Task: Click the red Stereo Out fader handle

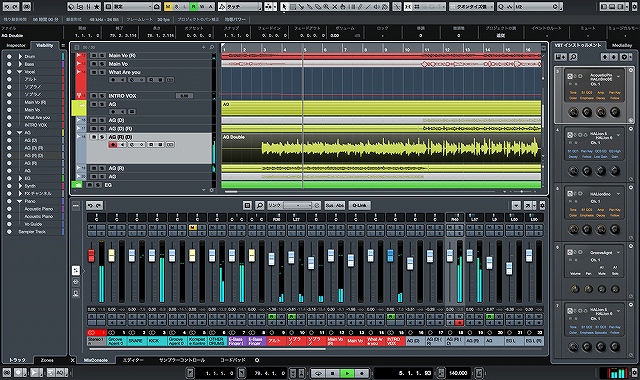Action: coord(91,256)
